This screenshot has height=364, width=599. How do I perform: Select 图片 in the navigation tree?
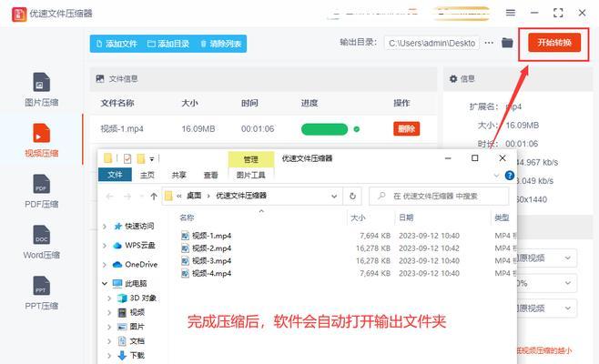(x=131, y=327)
